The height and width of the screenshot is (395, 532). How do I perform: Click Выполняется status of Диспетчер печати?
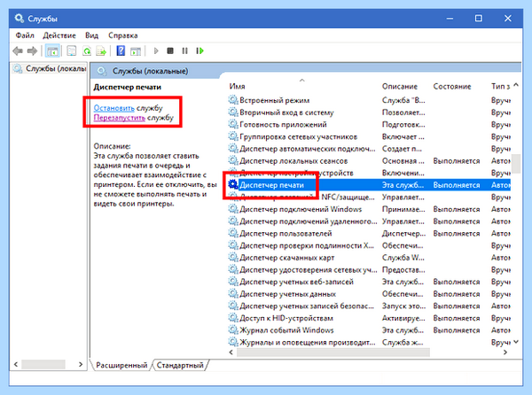pos(457,185)
